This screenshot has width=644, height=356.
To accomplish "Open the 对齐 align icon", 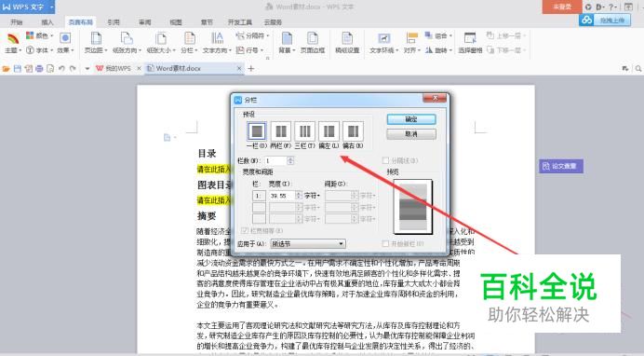I will coord(411,38).
